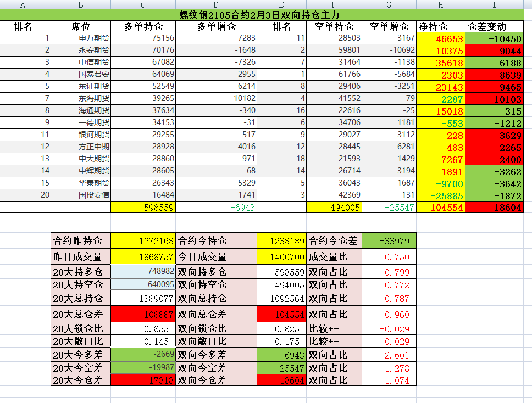
Task: Click the 方正中期 cell
Action: 81,147
